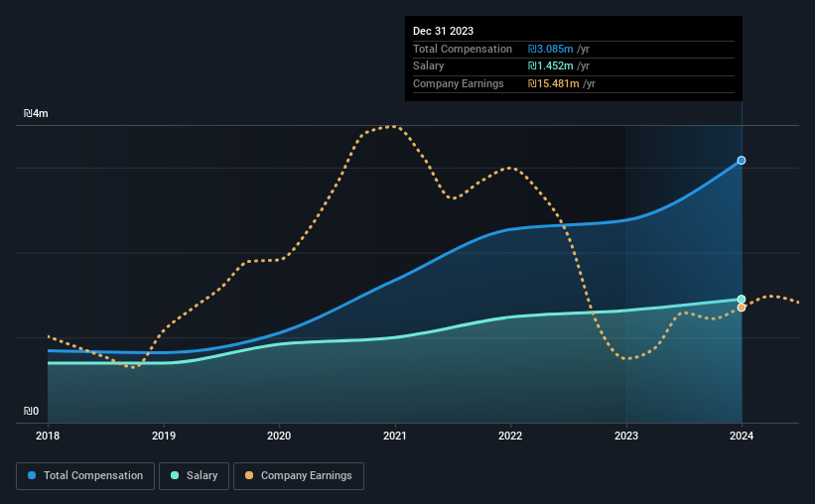Select the 2020 x-axis label

tap(279, 436)
